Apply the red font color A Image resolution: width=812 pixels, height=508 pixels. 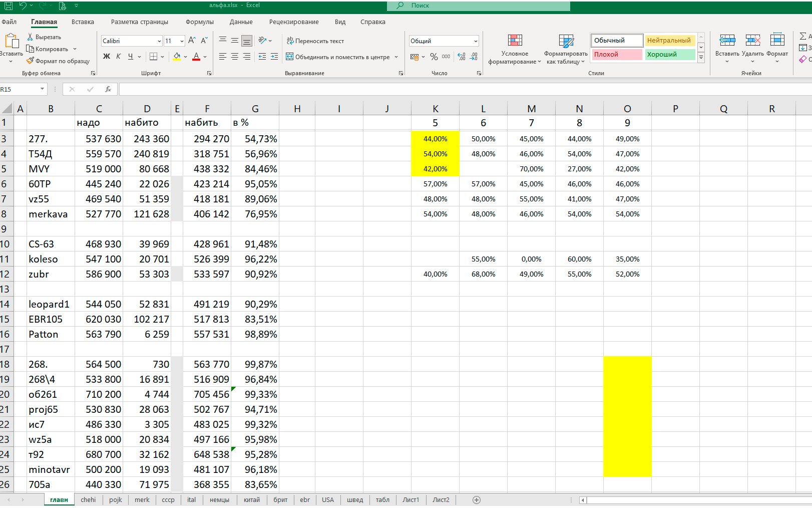click(x=196, y=57)
